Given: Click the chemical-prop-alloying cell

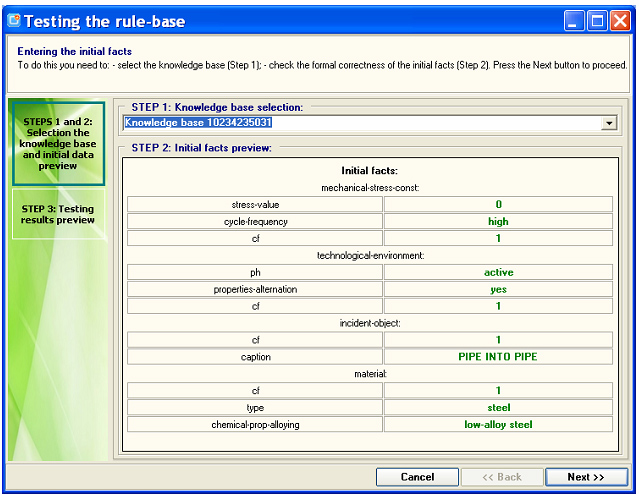Looking at the screenshot, I should tap(255, 425).
